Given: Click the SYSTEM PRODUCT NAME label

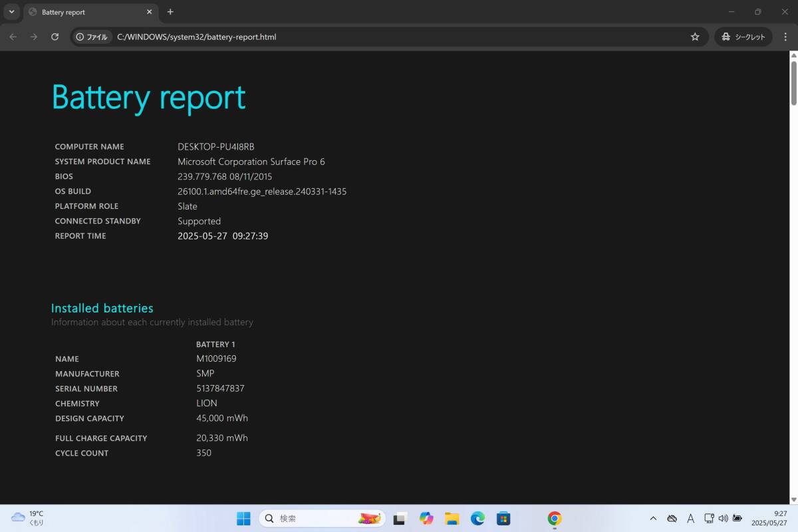Looking at the screenshot, I should 102,162.
